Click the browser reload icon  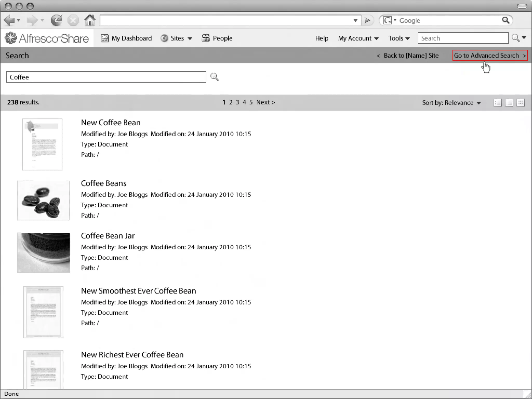[x=56, y=20]
